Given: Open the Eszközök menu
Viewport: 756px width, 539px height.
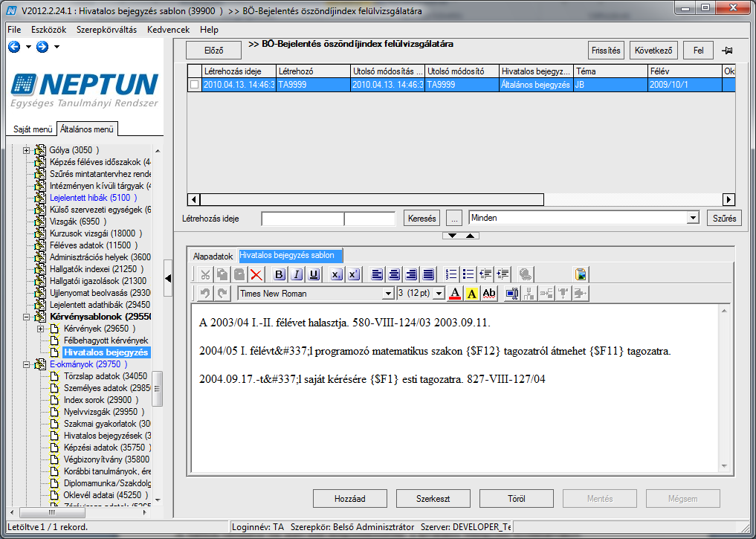Looking at the screenshot, I should tap(49, 30).
